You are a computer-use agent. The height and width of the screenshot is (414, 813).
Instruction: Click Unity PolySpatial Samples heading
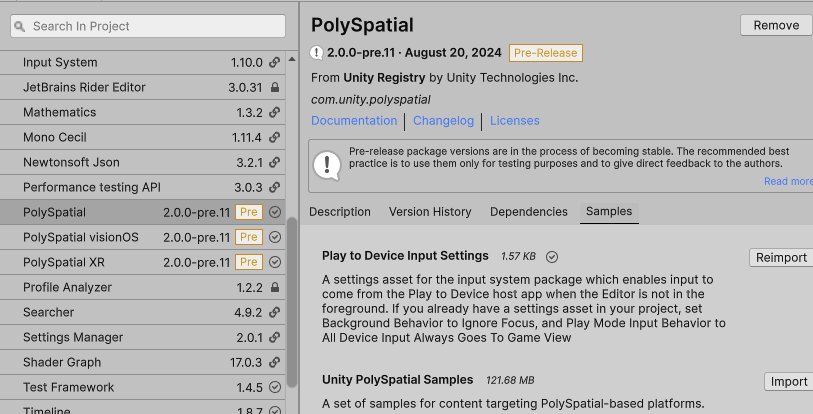coord(398,380)
